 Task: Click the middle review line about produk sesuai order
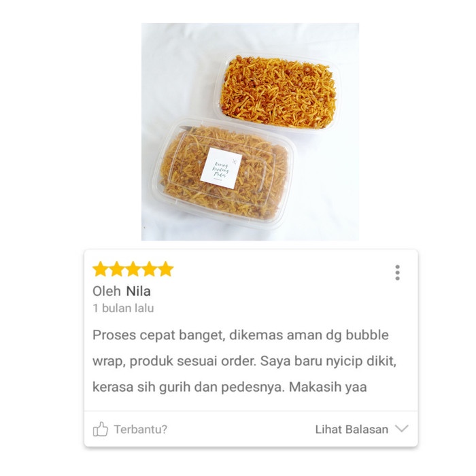coord(244,361)
